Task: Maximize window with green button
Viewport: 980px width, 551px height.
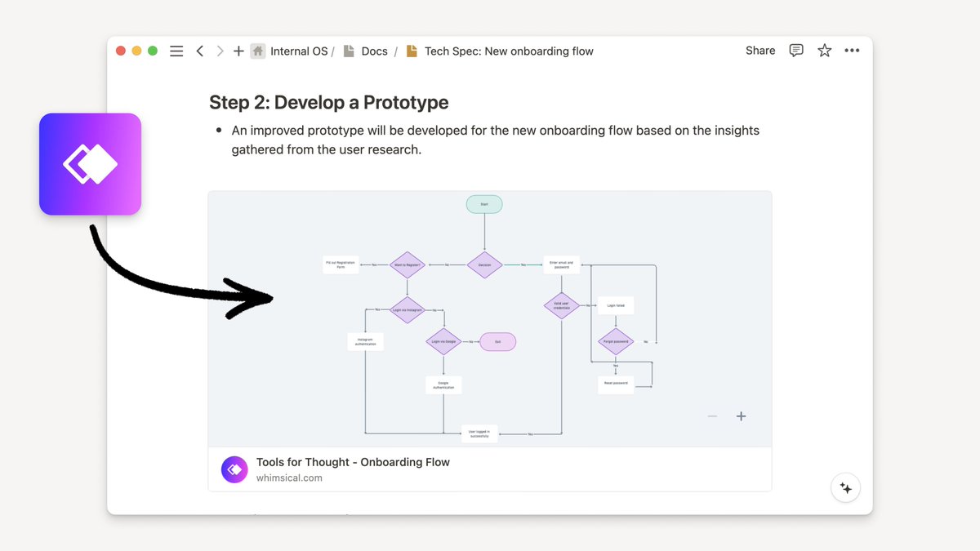Action: [x=153, y=51]
